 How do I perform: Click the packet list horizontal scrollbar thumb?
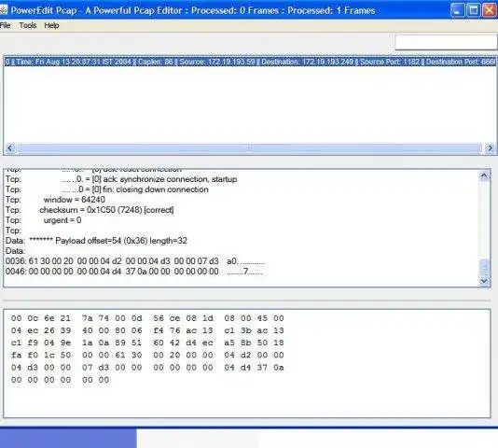249,148
